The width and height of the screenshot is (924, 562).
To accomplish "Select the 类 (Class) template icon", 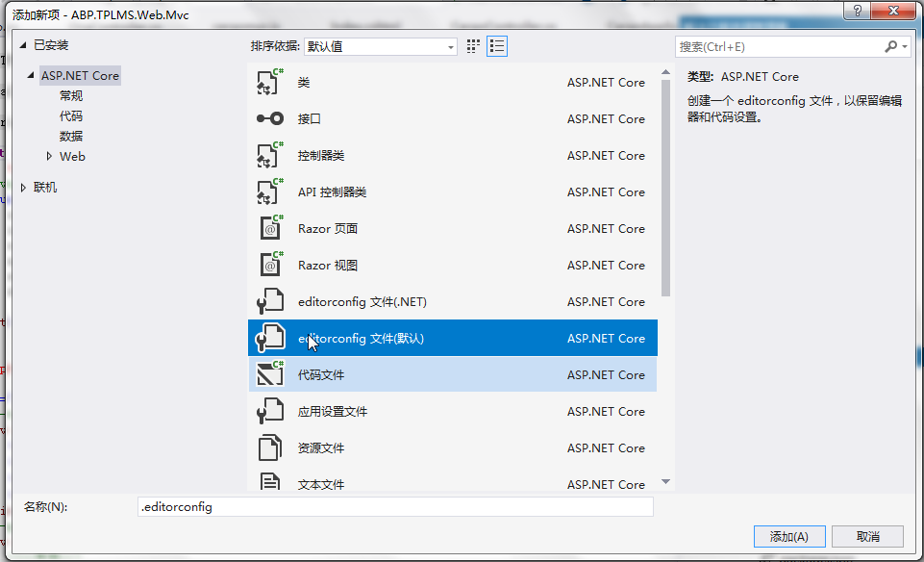I will 270,82.
